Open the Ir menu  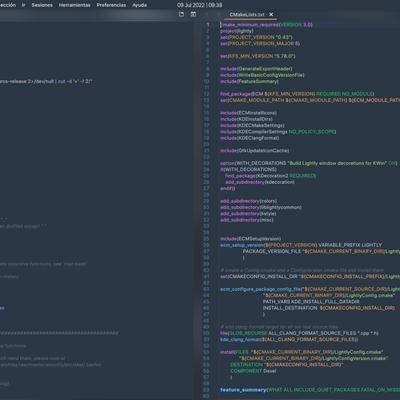point(24,5)
